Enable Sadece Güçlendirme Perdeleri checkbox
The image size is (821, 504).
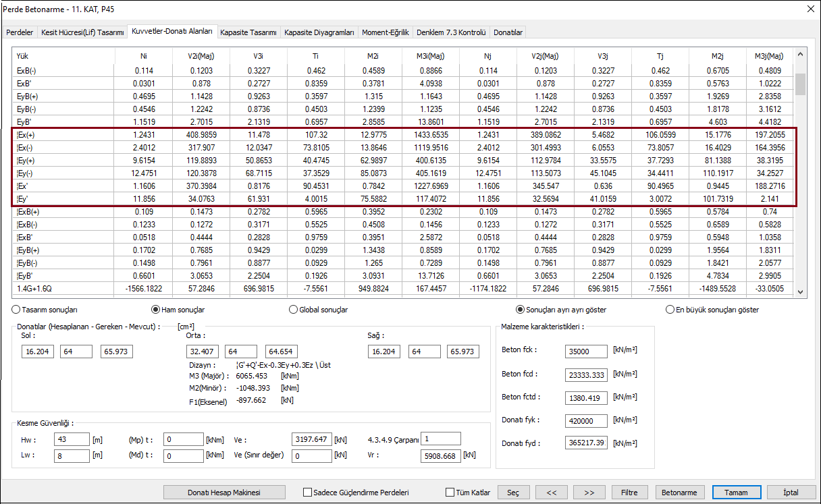pyautogui.click(x=308, y=493)
